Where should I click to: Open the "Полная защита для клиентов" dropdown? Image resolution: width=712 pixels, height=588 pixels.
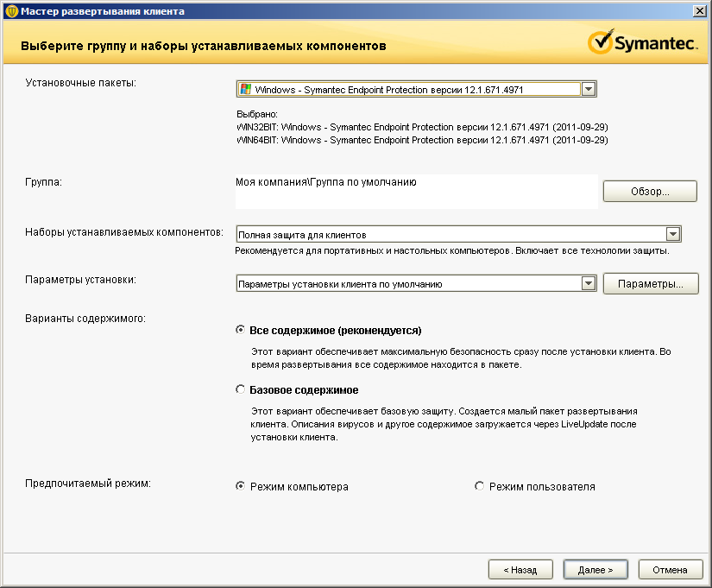click(673, 234)
